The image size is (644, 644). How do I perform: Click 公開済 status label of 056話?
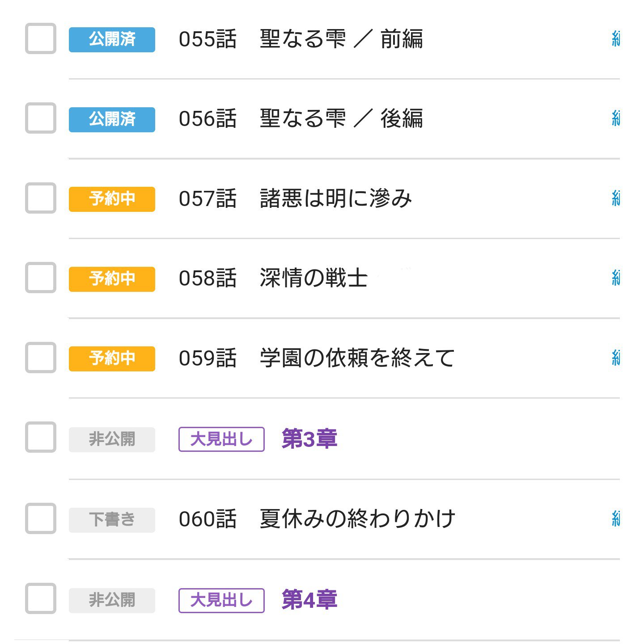point(112,119)
